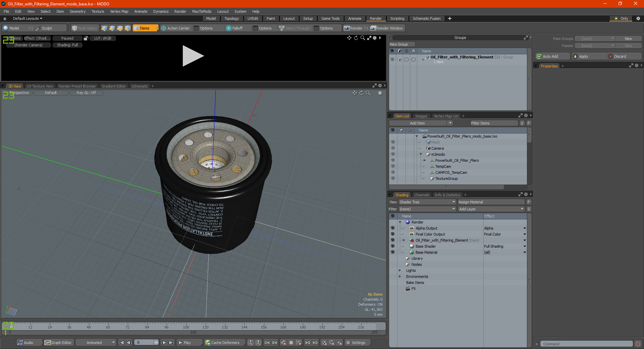Expand the Lights tree node

coord(400,270)
